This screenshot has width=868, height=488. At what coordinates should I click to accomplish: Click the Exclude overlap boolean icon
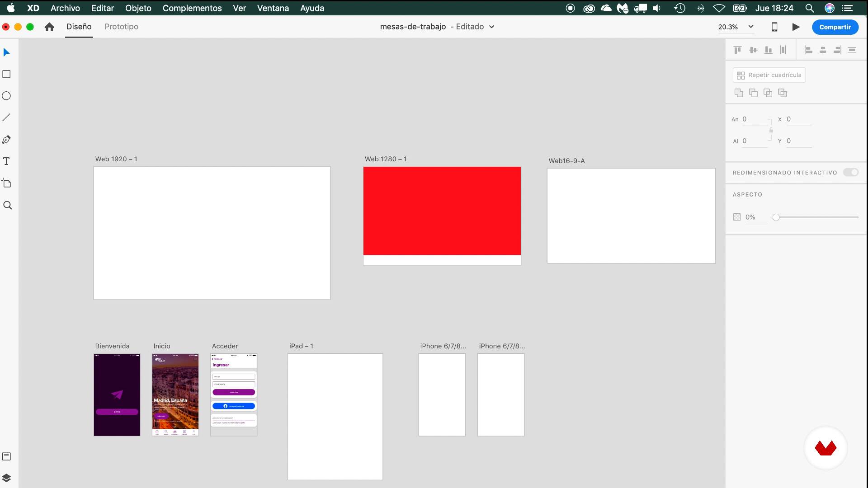click(x=783, y=93)
